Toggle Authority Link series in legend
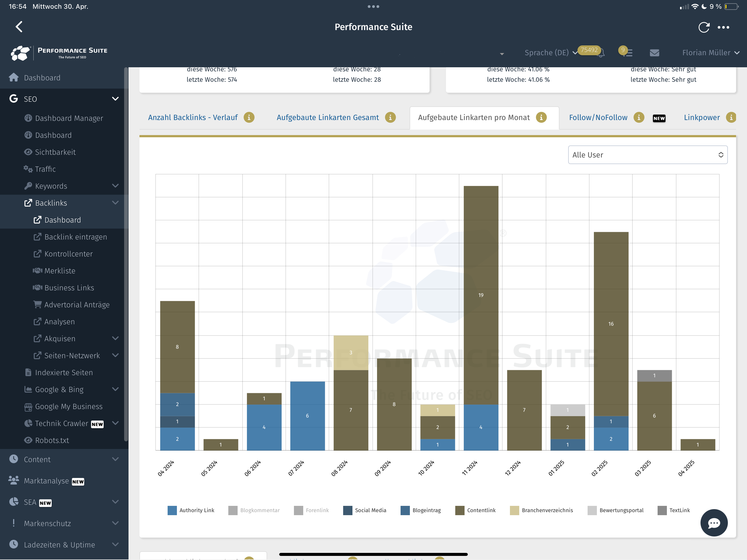Image resolution: width=747 pixels, height=560 pixels. 191,510
